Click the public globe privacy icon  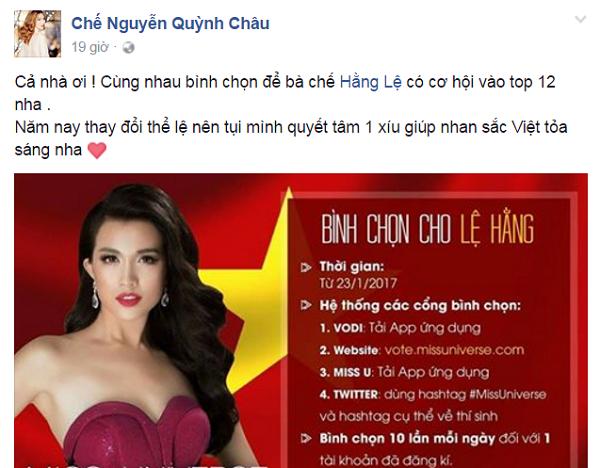128,48
